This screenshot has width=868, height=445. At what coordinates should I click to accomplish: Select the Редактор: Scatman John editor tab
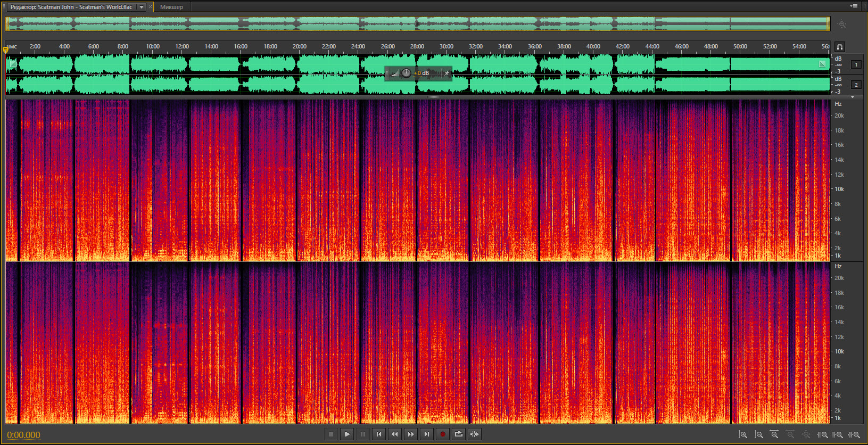coord(71,7)
